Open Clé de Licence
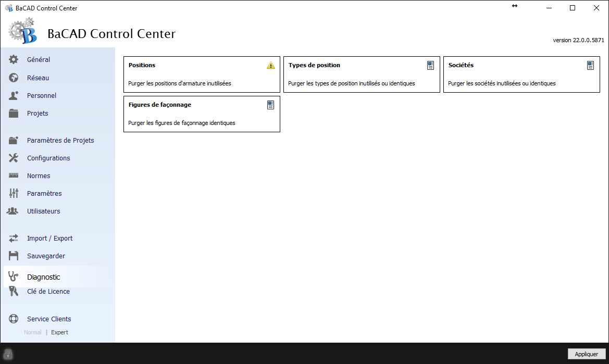The width and height of the screenshot is (609, 364). tap(48, 292)
